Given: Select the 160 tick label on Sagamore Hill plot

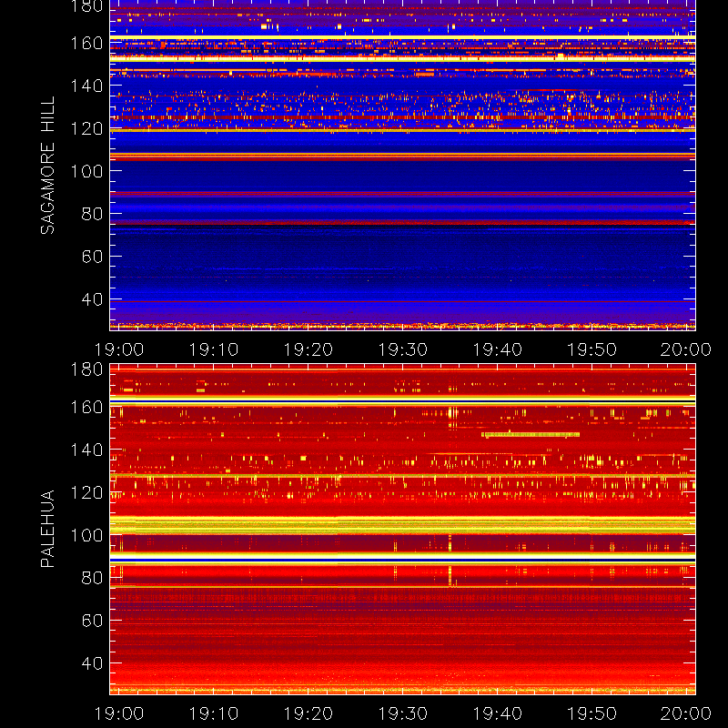Looking at the screenshot, I should [86, 43].
